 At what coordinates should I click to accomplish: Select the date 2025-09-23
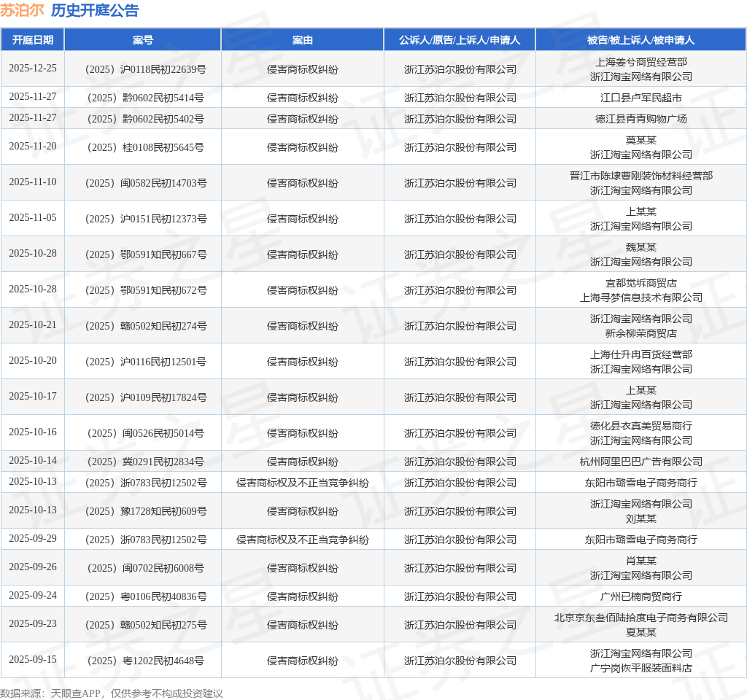coord(32,624)
